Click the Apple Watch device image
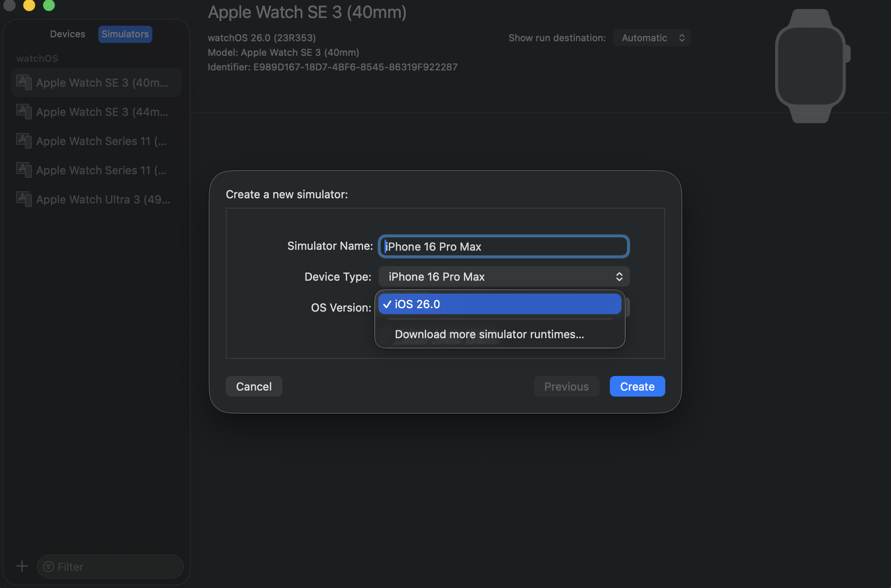 811,66
